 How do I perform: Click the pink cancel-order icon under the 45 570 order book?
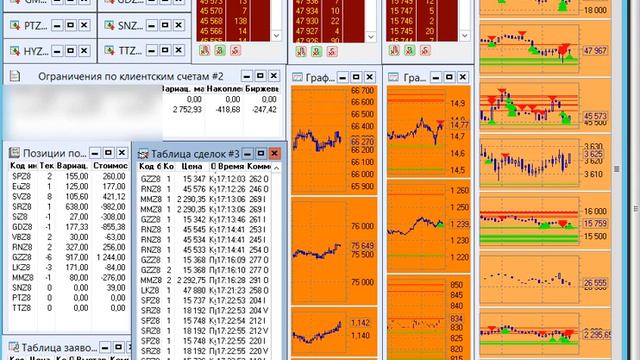click(x=235, y=51)
